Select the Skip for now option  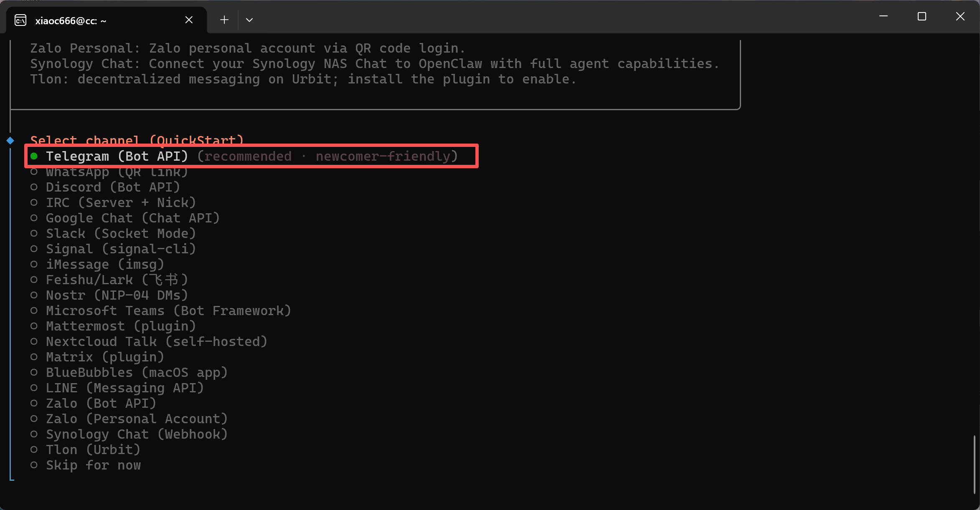pyautogui.click(x=93, y=465)
